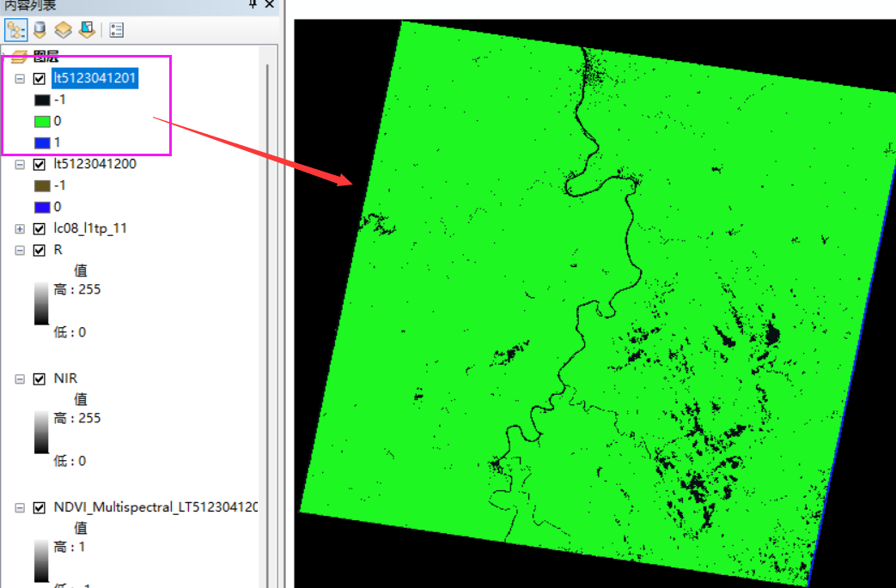Viewport: 896px width, 588px height.
Task: Click the 图层 data frame layers icon
Action: click(21, 56)
